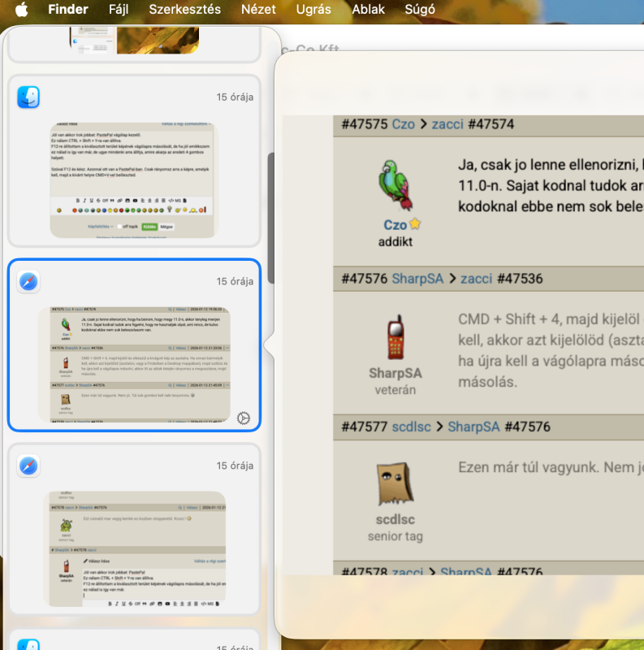Open the Ablak menu
This screenshot has height=650, width=644.
pos(368,9)
